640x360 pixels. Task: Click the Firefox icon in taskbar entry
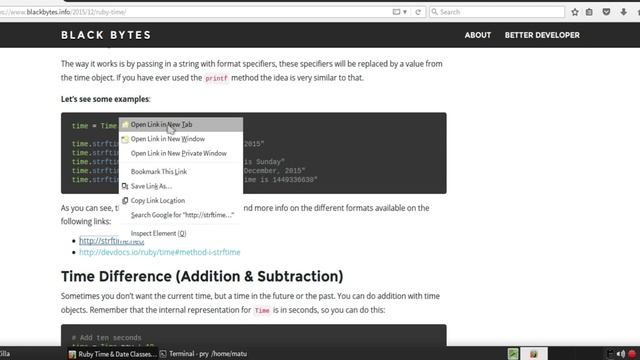[72, 354]
